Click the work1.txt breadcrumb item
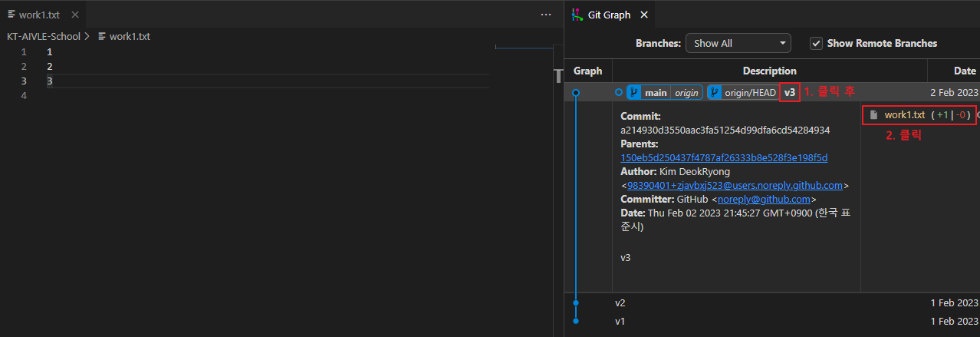Screen dimensions: 980x337 point(130,36)
